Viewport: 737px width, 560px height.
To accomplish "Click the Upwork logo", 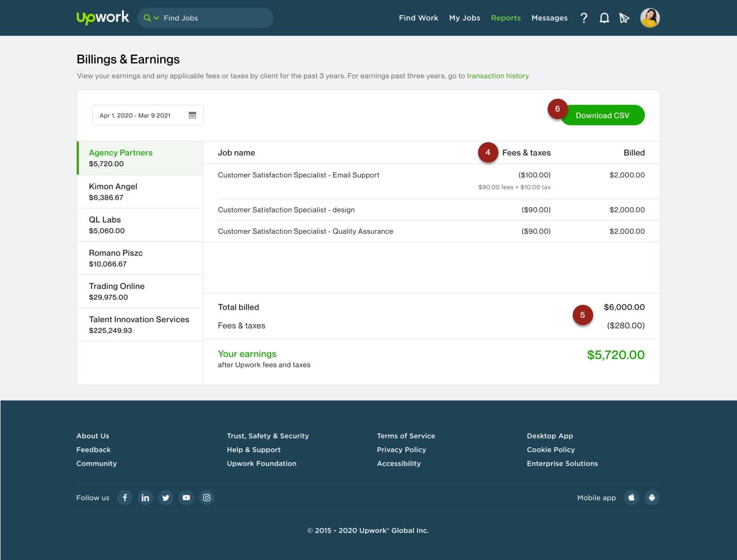I will tap(102, 18).
